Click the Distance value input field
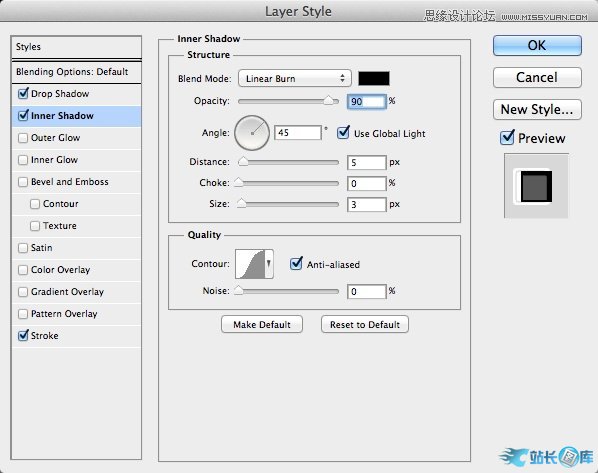 click(367, 162)
